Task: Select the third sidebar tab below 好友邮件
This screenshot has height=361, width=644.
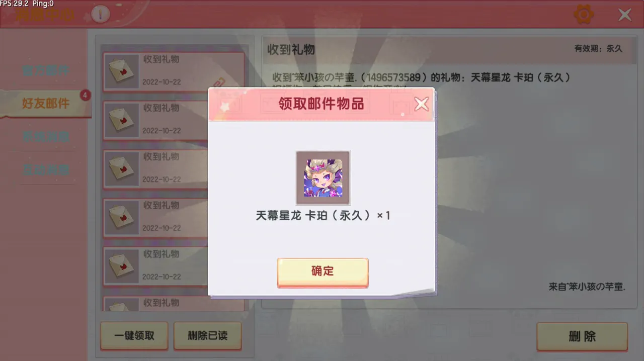Action: point(45,136)
